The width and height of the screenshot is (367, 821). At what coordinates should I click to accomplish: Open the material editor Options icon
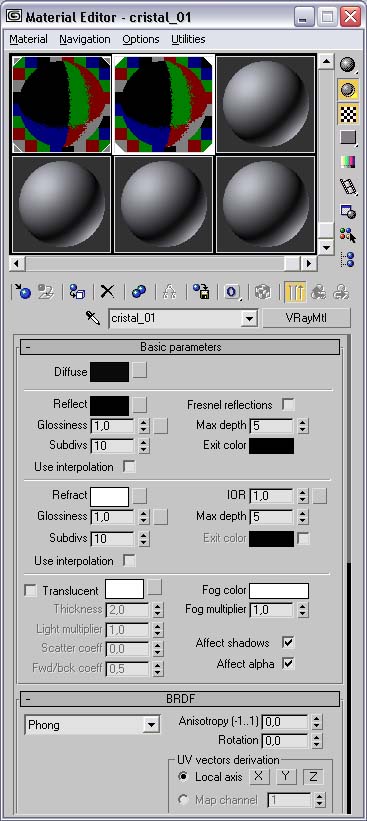(x=348, y=211)
